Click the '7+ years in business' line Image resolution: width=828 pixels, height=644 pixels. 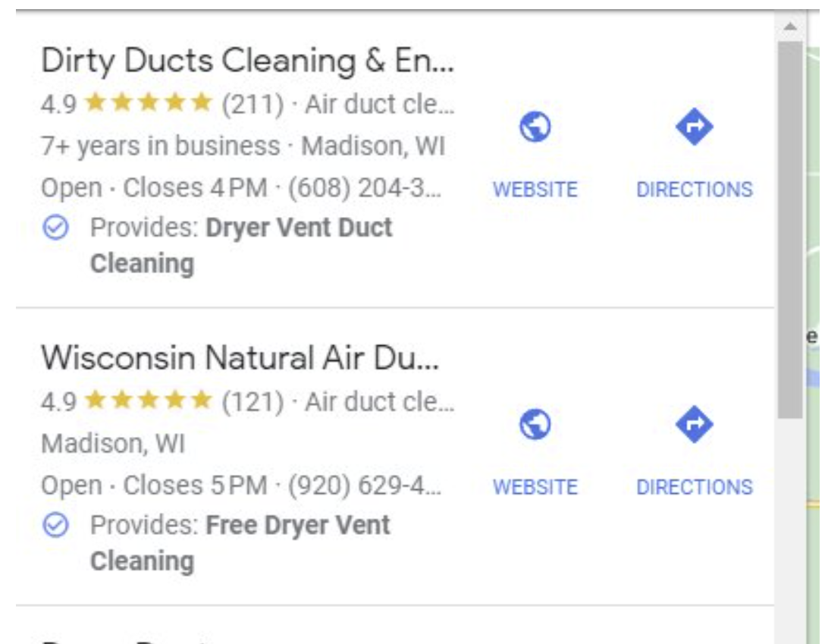pyautogui.click(x=160, y=146)
